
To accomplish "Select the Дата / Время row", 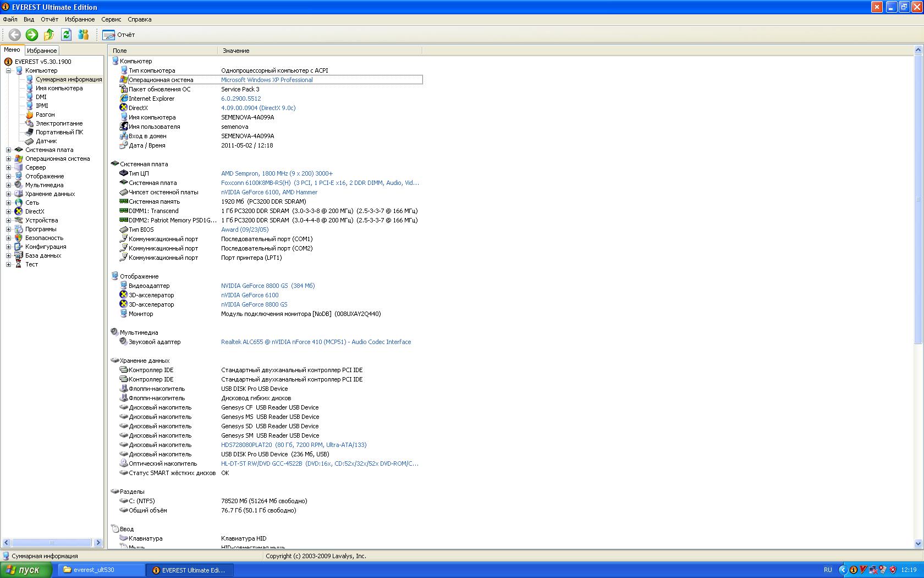I will tap(271, 145).
